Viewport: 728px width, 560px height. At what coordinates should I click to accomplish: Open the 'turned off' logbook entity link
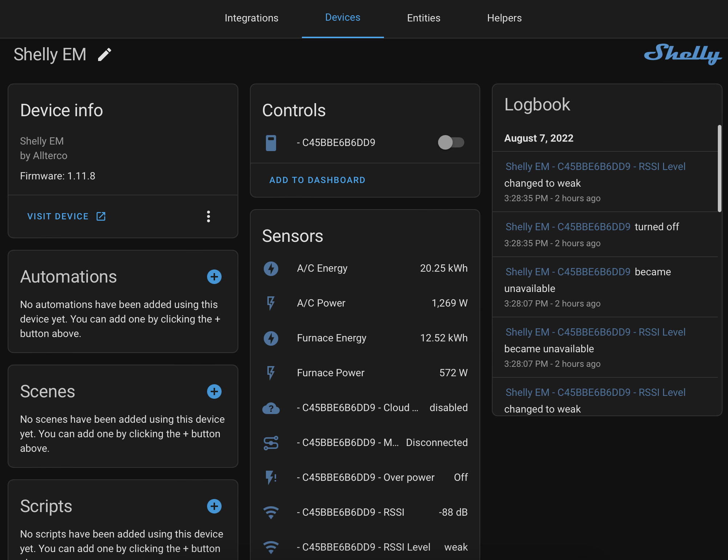pos(568,227)
